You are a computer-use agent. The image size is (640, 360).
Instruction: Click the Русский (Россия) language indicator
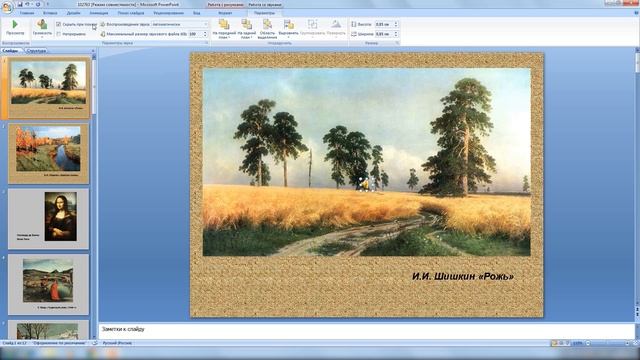117,343
